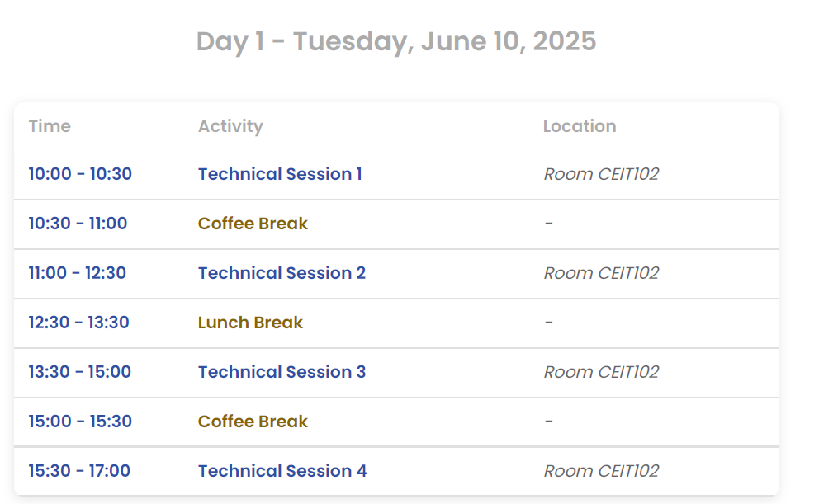
Task: Click the Time column header
Action: pos(50,126)
